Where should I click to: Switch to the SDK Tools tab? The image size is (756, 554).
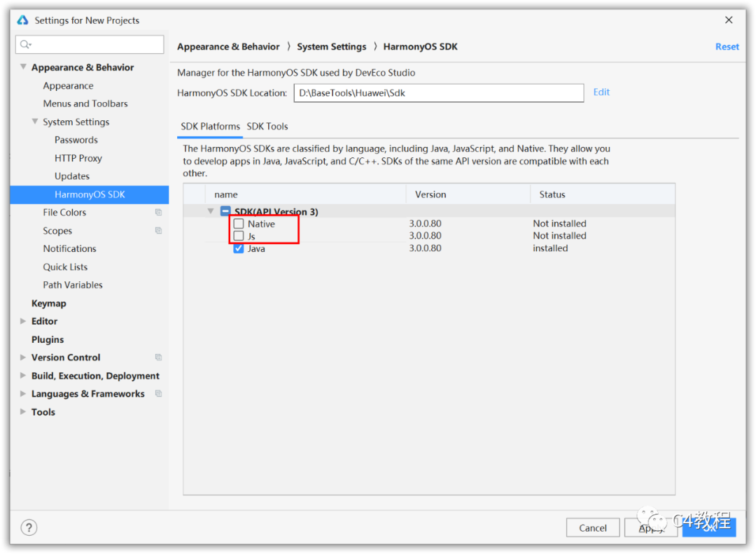pyautogui.click(x=267, y=126)
